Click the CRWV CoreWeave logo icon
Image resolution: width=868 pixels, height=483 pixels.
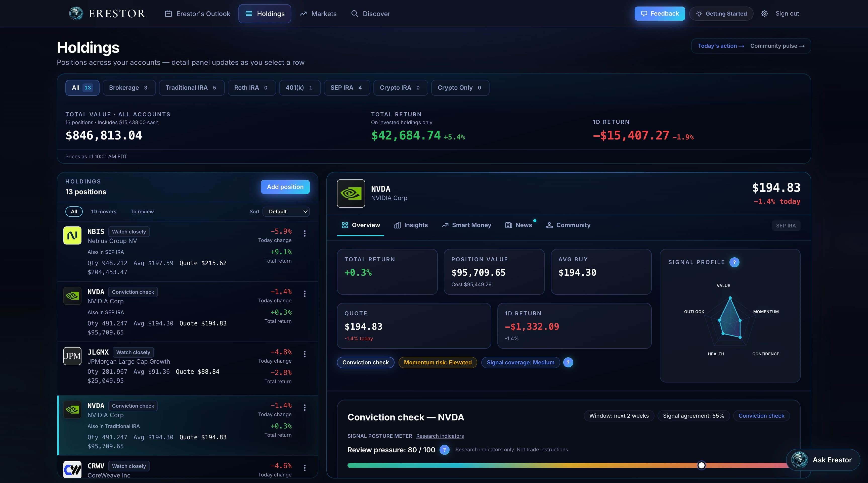[x=72, y=469]
